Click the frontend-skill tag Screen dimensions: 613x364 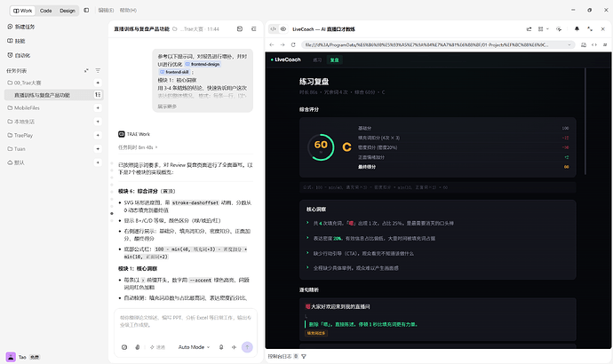[174, 72]
